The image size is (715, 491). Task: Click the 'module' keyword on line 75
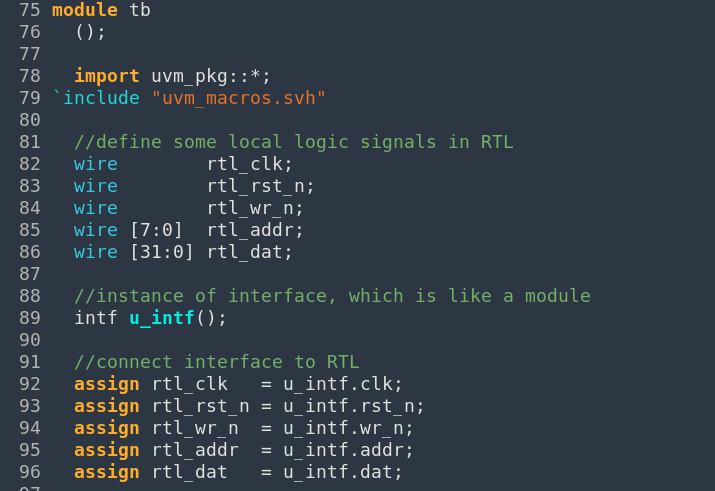point(85,10)
